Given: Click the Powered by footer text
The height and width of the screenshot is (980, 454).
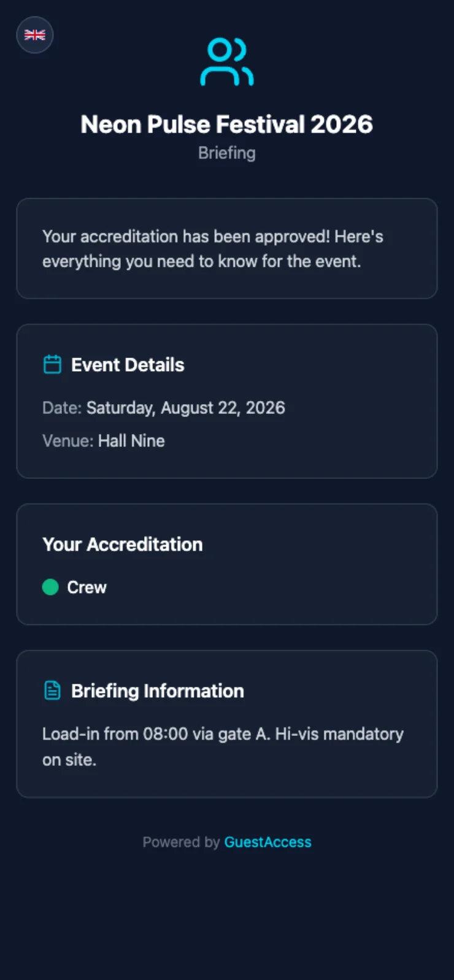Looking at the screenshot, I should (181, 842).
